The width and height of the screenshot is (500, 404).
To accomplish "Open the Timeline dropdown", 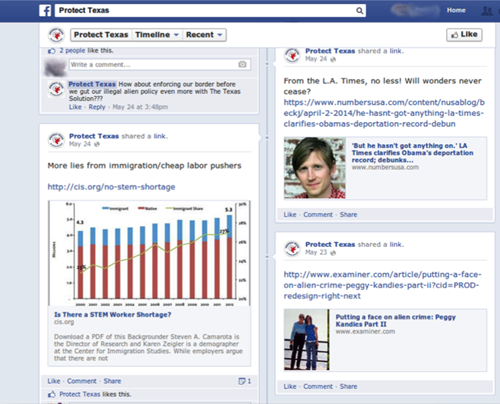I will click(157, 35).
